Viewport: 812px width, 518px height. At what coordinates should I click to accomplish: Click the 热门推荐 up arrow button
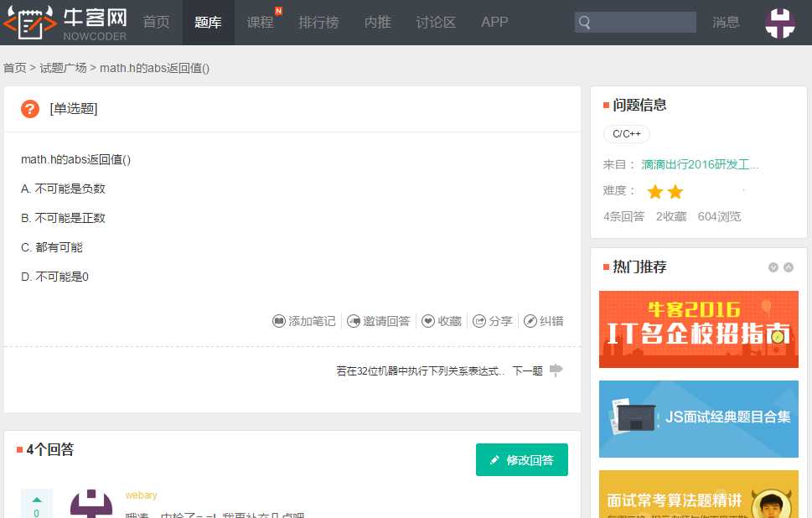[x=789, y=267]
